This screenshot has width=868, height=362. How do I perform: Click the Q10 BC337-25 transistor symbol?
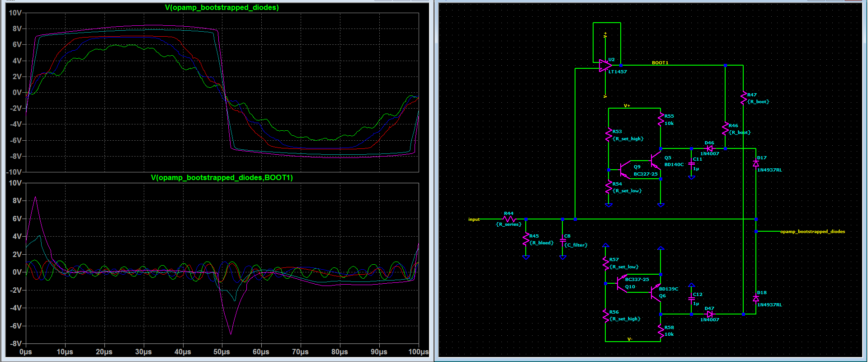pos(622,284)
